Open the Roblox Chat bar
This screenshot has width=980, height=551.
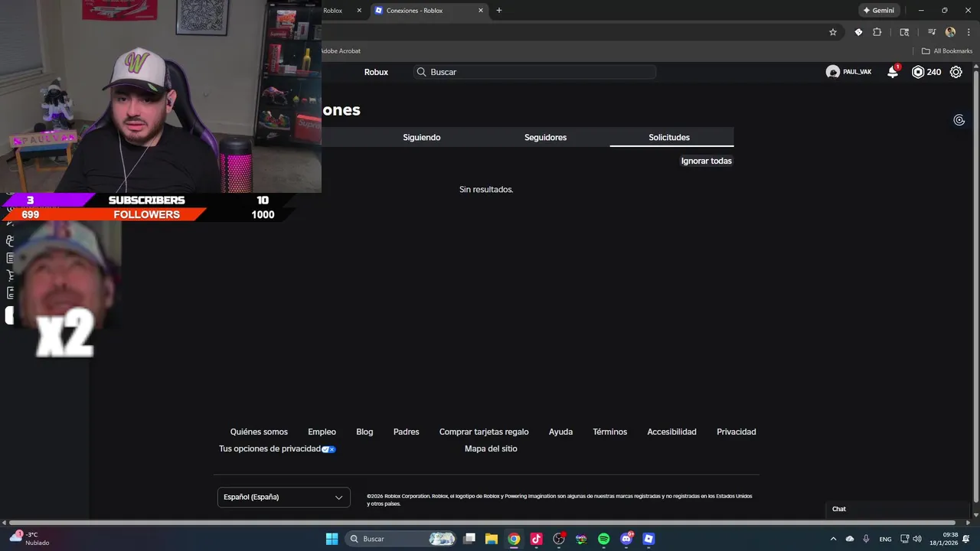pyautogui.click(x=897, y=509)
